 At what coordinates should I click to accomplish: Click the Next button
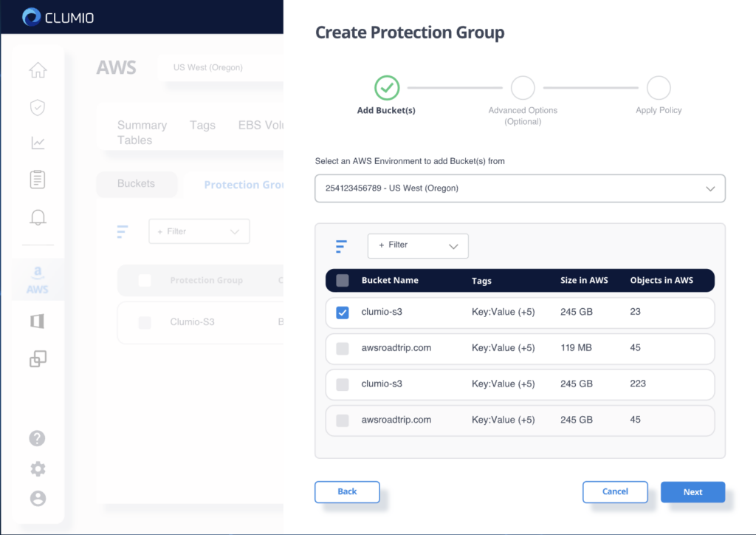693,492
